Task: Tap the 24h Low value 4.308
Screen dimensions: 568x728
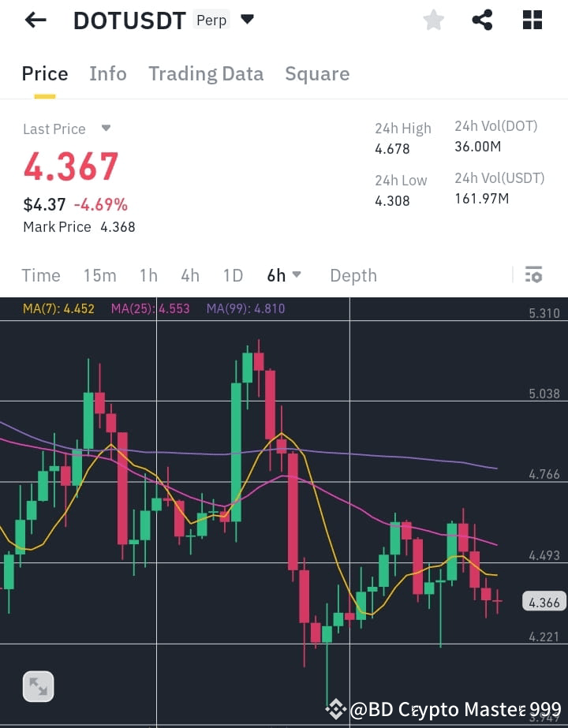Action: [392, 200]
